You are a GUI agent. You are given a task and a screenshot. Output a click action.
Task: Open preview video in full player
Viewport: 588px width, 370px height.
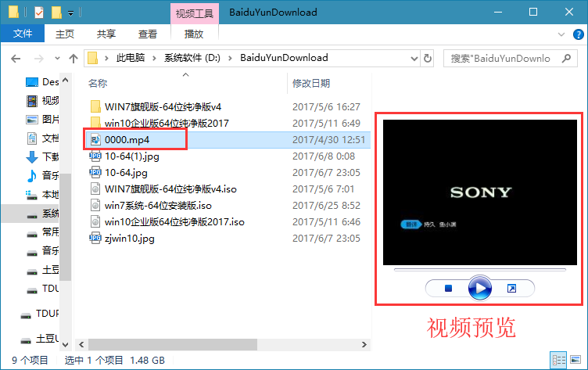511,288
